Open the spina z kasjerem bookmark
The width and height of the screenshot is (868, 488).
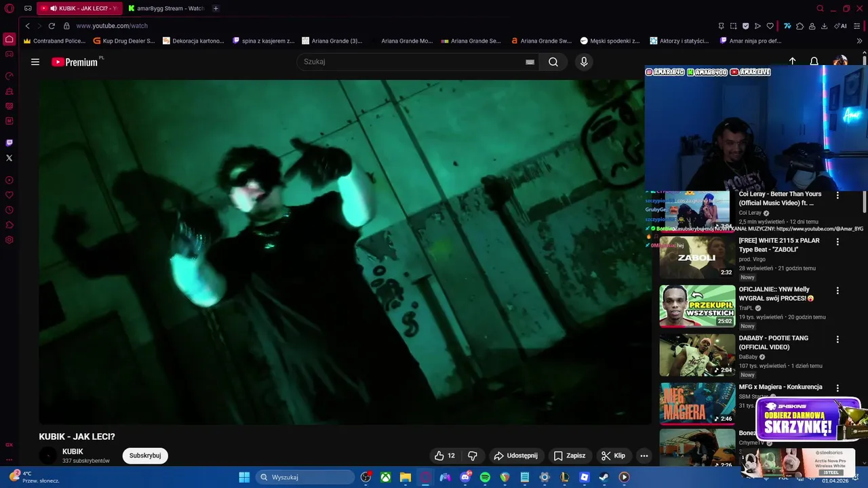click(263, 41)
